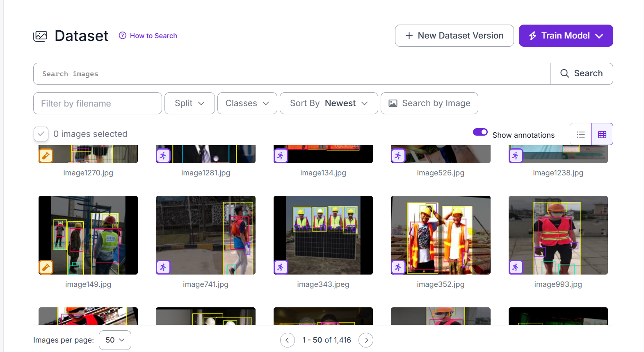644x352 pixels.
Task: Switch to grid view
Action: [602, 134]
